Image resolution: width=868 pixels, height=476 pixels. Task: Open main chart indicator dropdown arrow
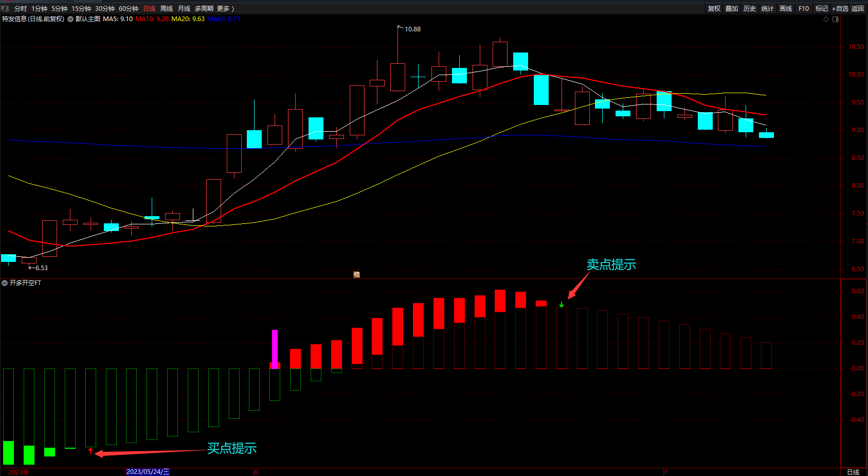(x=70, y=19)
